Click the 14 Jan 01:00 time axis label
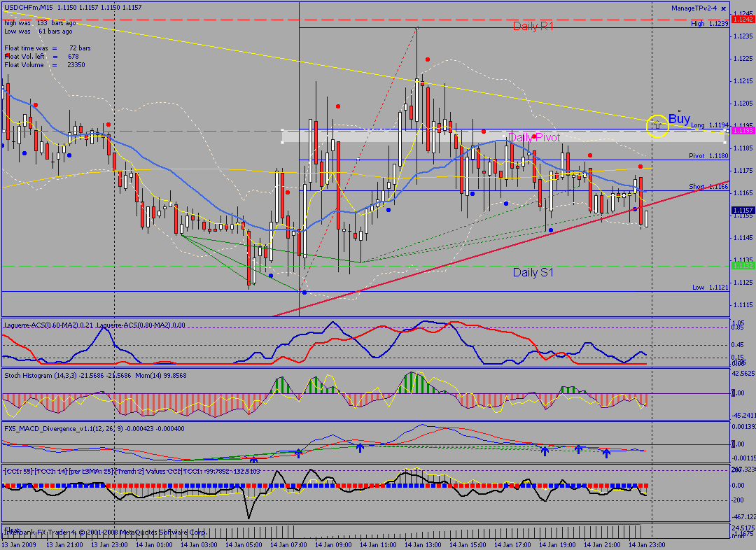The width and height of the screenshot is (756, 550). coord(155,544)
